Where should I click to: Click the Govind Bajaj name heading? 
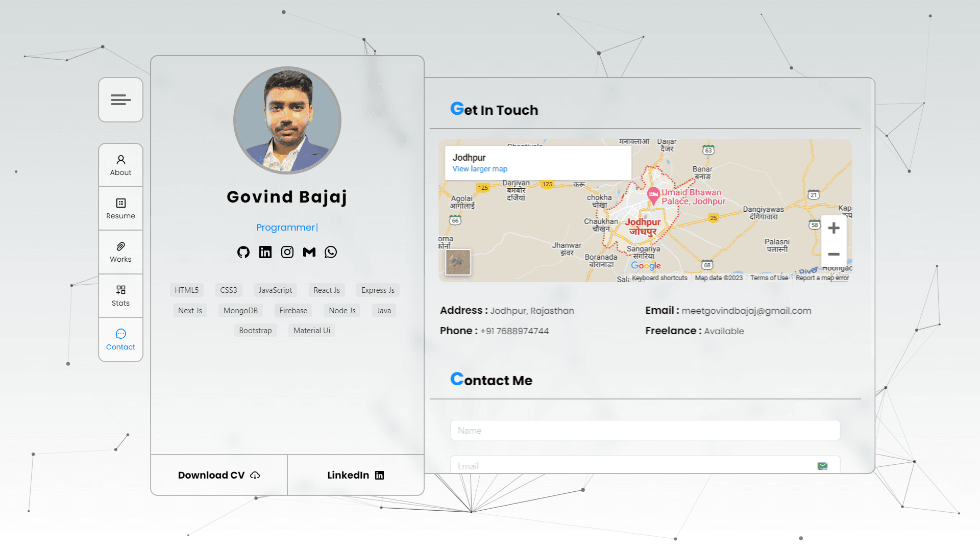287,197
